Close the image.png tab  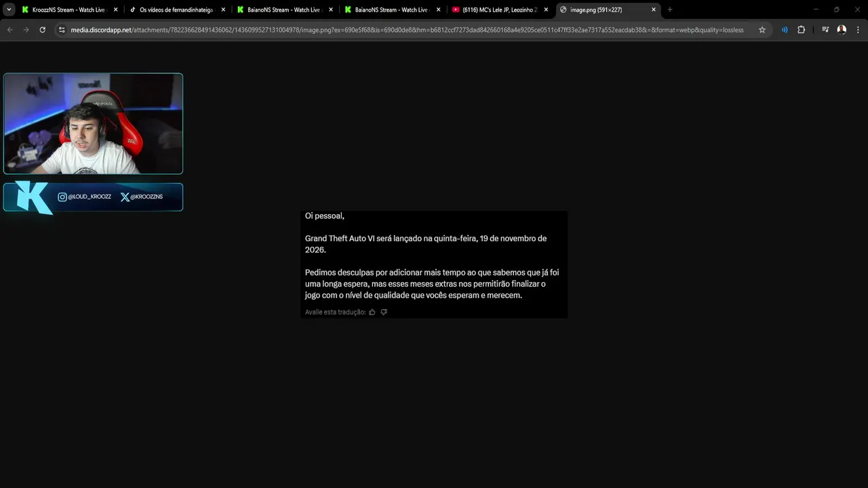pos(654,10)
